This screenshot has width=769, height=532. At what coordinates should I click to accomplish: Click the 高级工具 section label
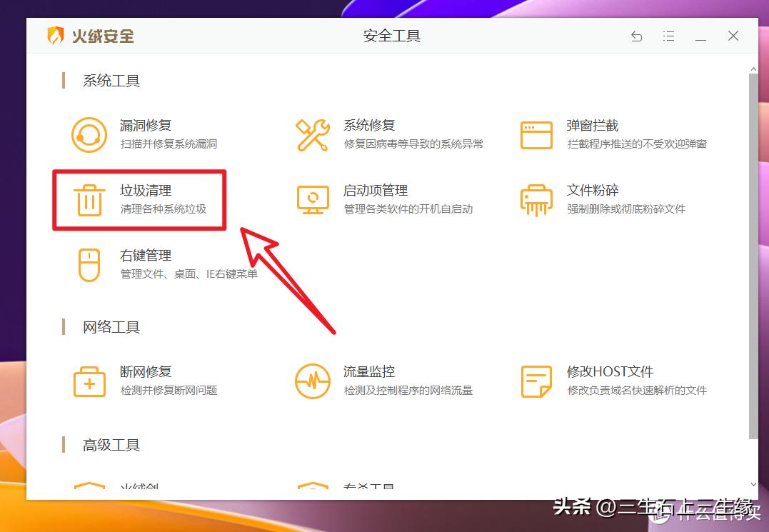click(110, 444)
